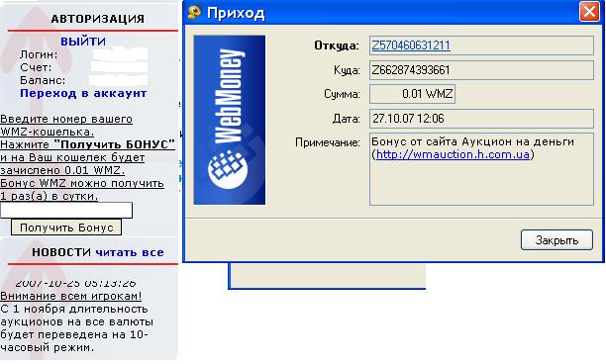This screenshot has height=364, width=606.
Task: Click the text зачислено 0.01 WMZ.
Action: point(62,170)
